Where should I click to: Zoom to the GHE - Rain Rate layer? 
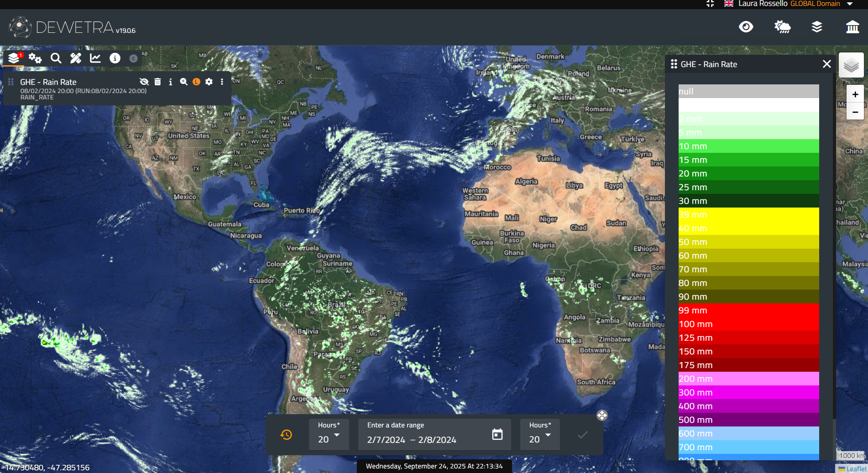(183, 82)
